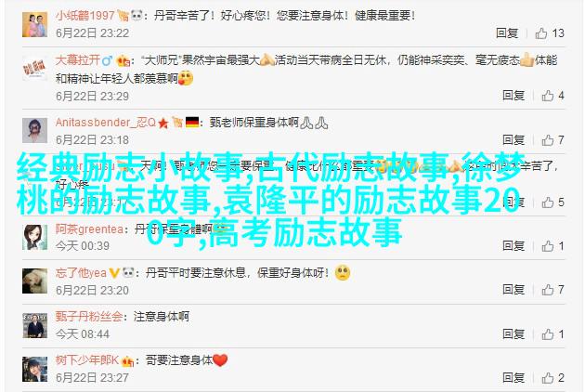585x392 pixels.
Task: Open the 大幕拉开 username link
Action: (x=78, y=60)
